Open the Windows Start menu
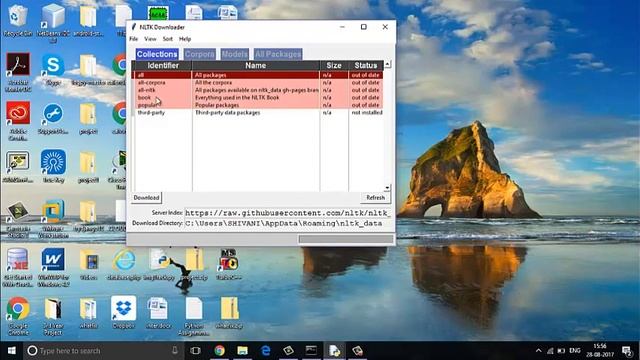The width and height of the screenshot is (640, 360). coord(11,351)
